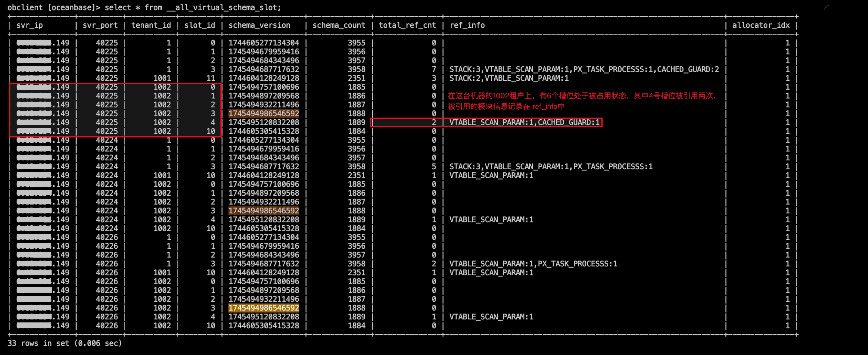The width and height of the screenshot is (868, 355).
Task: Click the VTABLE_SCAN_PARAM:1,PX_TASK_PROCESSS:1 entry for port 40226
Action: (533, 264)
